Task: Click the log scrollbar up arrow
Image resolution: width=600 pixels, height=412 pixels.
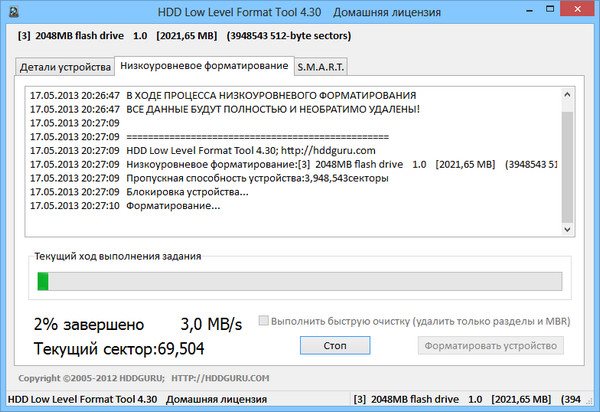Action: tap(567, 95)
